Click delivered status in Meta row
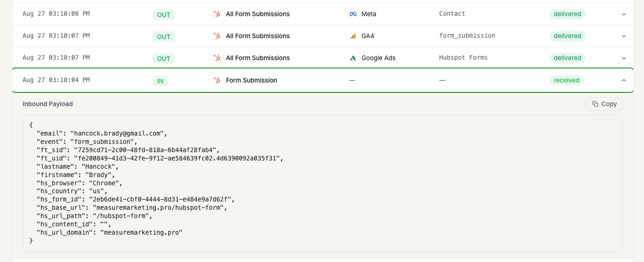 pos(567,14)
